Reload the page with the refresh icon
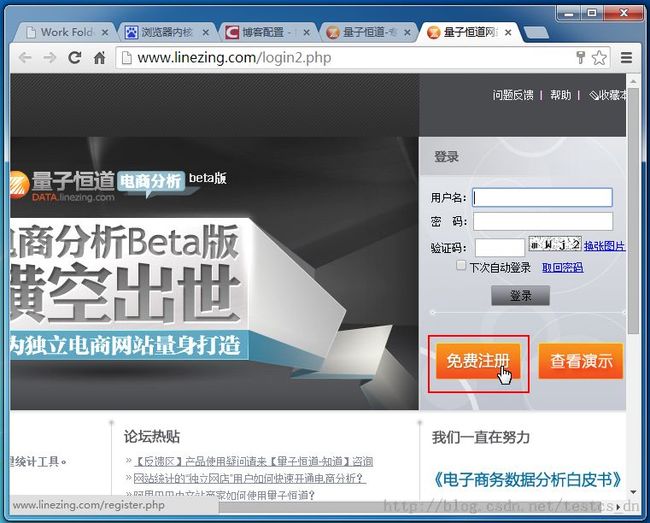 (75, 58)
